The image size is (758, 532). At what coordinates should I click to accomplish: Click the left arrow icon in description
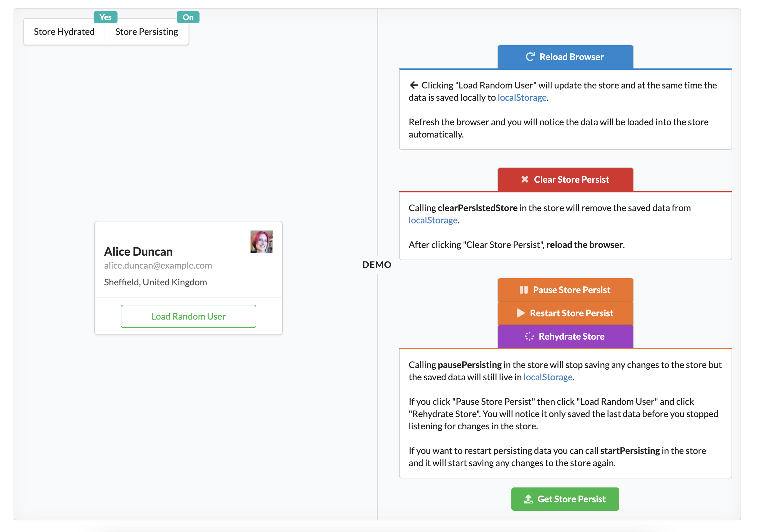[x=414, y=85]
